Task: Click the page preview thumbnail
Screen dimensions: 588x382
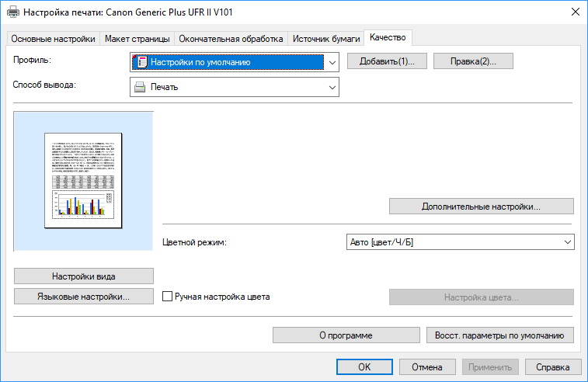Action: pyautogui.click(x=83, y=180)
